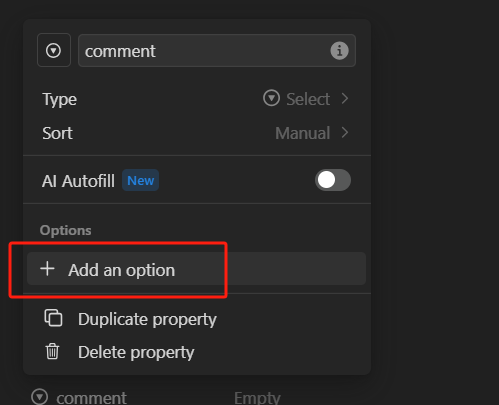
Task: Click the Select type circle icon
Action: coord(271,98)
